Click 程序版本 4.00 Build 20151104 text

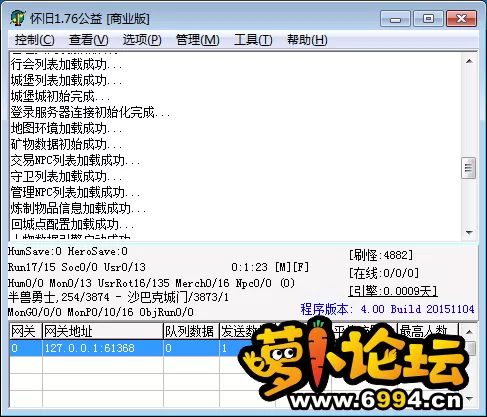(387, 309)
